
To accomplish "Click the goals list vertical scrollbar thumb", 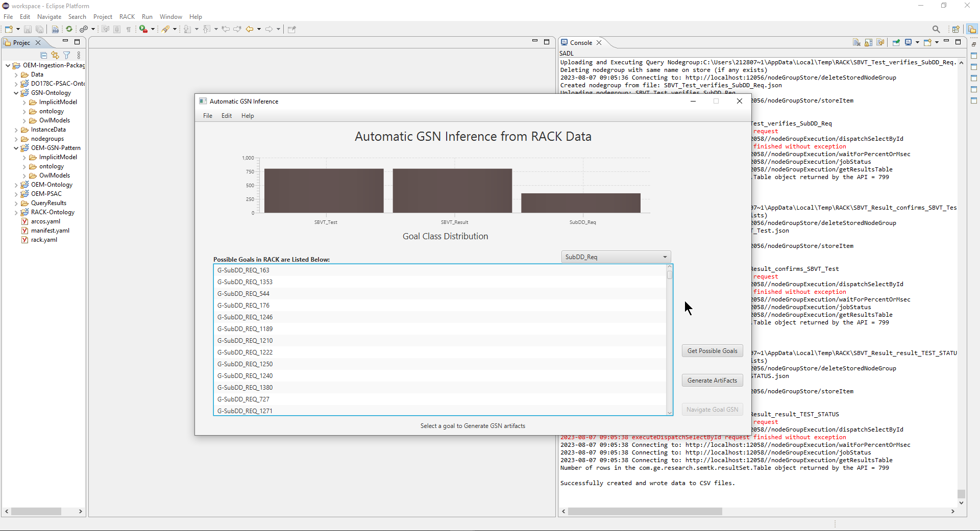I will point(670,275).
